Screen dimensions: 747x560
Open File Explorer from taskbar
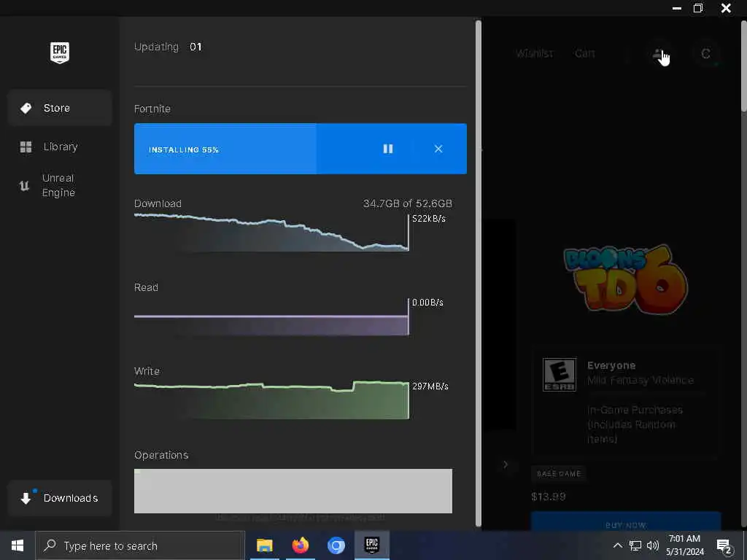point(264,545)
